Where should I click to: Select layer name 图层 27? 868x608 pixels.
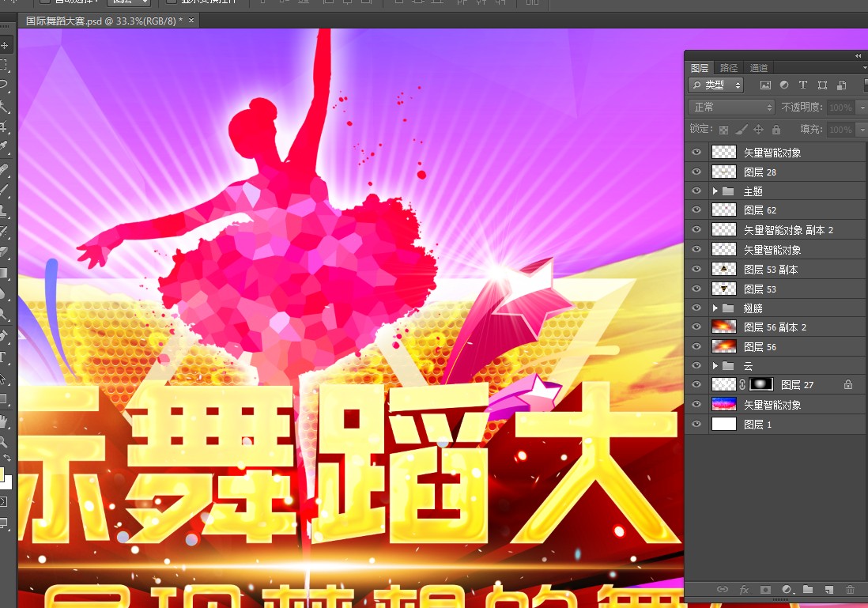[797, 385]
